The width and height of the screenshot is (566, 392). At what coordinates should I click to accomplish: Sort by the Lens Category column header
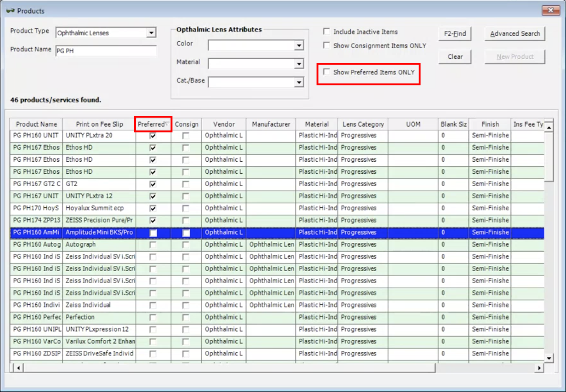click(x=363, y=124)
